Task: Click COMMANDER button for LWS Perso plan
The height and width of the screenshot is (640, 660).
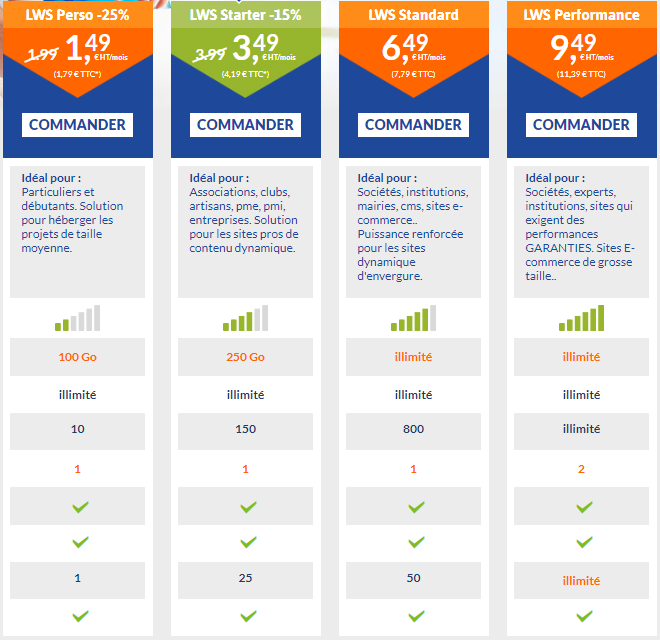Action: pyautogui.click(x=77, y=125)
